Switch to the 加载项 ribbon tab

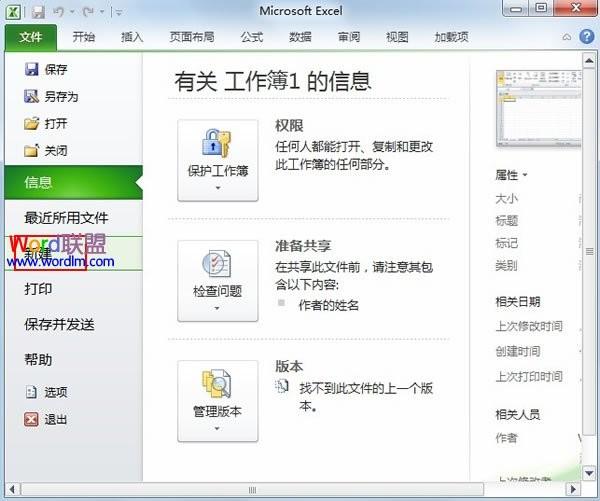tap(451, 37)
